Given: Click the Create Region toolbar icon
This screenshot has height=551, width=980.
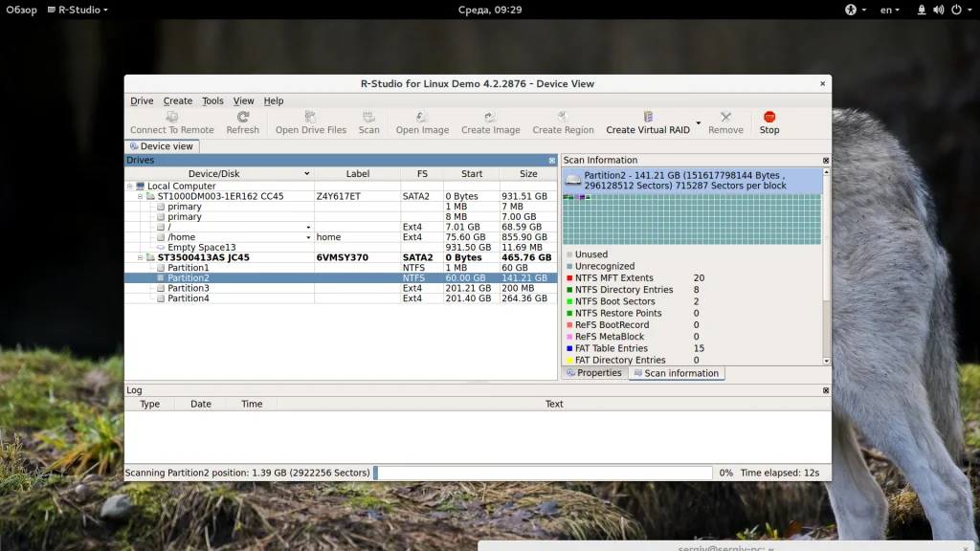Looking at the screenshot, I should [x=563, y=118].
